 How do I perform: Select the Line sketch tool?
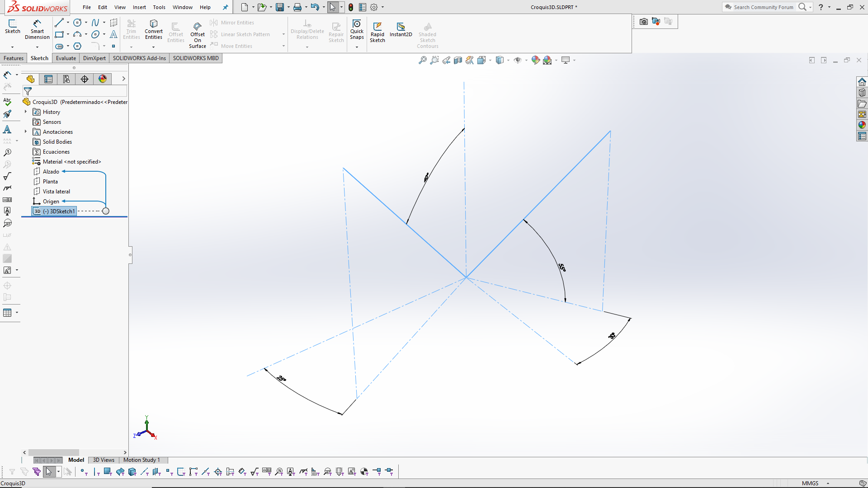[x=59, y=23]
